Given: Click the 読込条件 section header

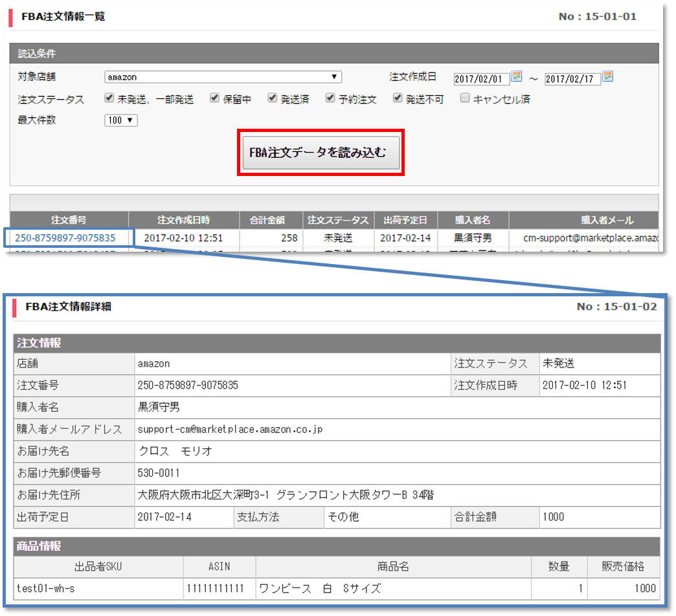Looking at the screenshot, I should click(x=334, y=54).
